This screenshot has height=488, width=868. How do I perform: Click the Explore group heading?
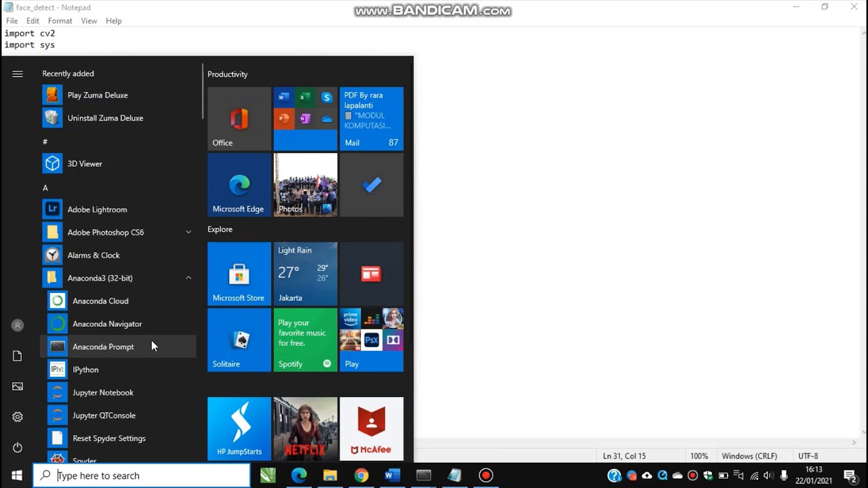tap(220, 229)
